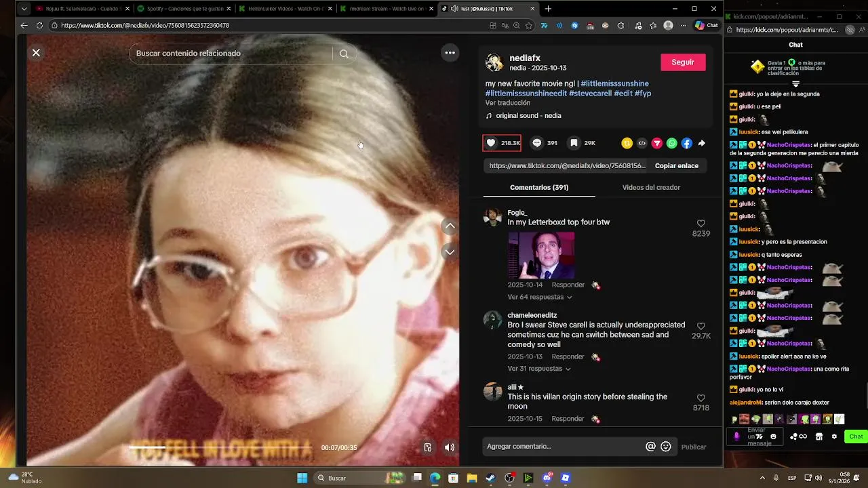Viewport: 868px width, 488px height.
Task: Open the Windows Start menu
Action: [302, 478]
